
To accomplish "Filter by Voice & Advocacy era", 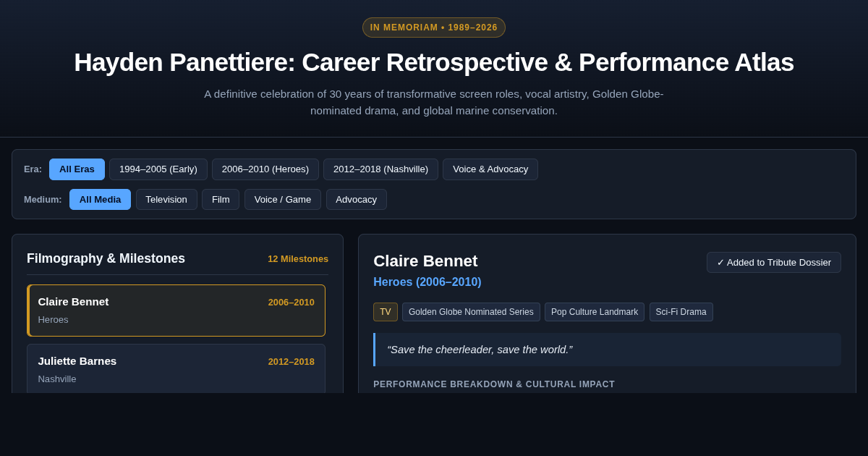I will pos(490,169).
